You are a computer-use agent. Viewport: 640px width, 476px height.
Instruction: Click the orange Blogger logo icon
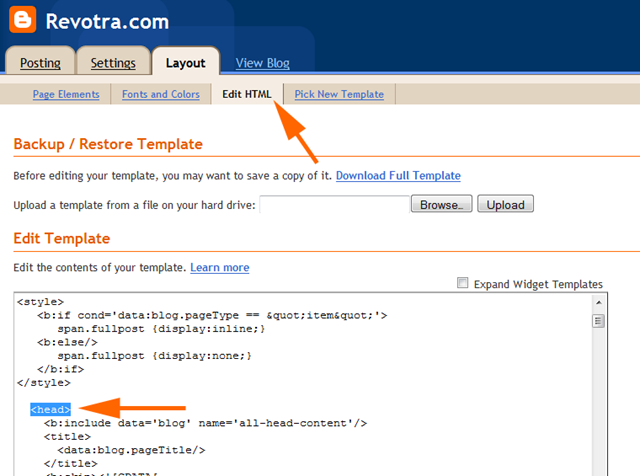(22, 19)
